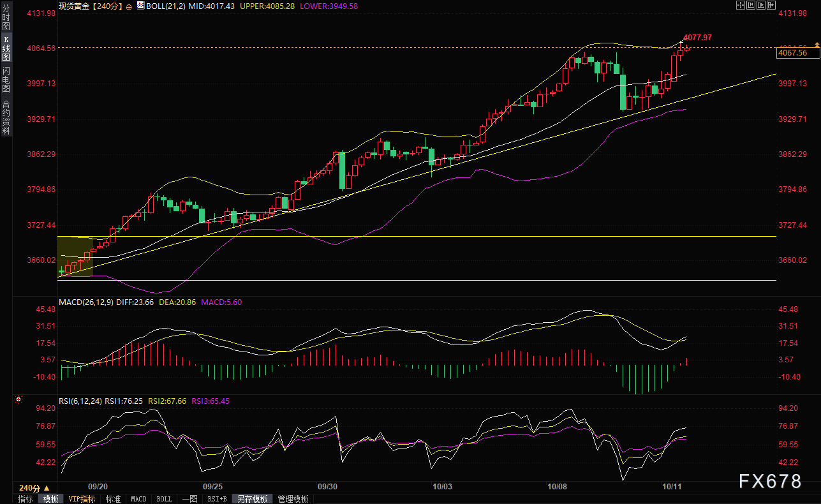
Task: Click the yellow highlighted rectangle on the chart
Action: [x=75, y=256]
